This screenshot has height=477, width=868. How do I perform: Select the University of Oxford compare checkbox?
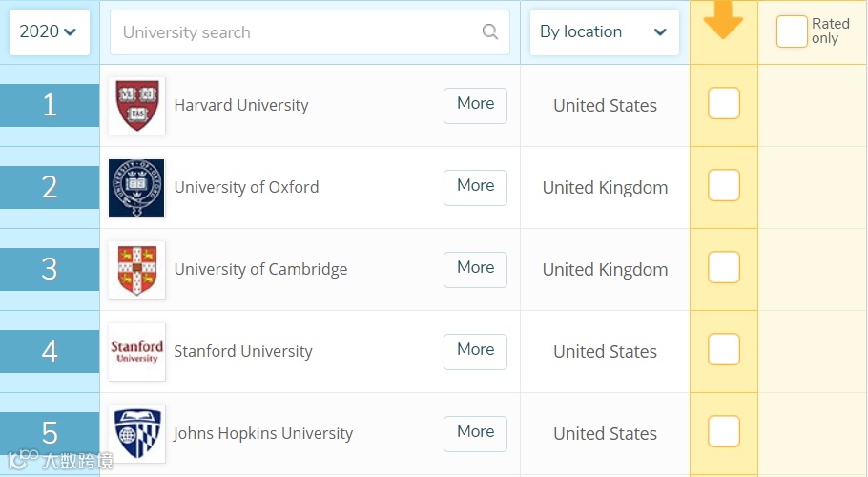point(724,185)
